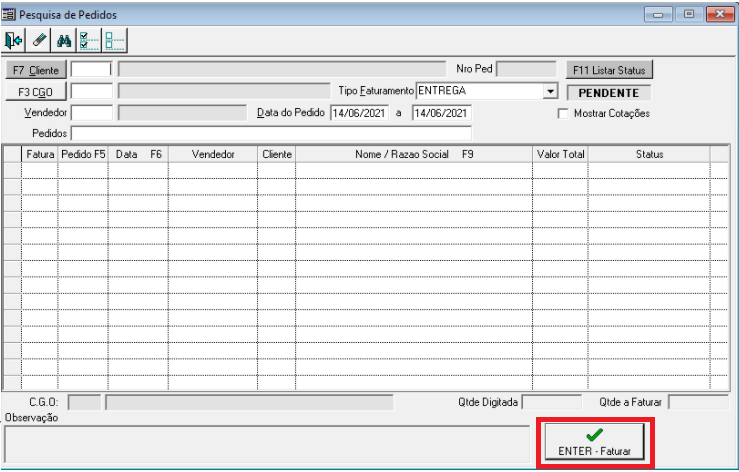739x472 pixels.
Task: Close the Pesquisa de Pedidos window
Action: click(720, 14)
